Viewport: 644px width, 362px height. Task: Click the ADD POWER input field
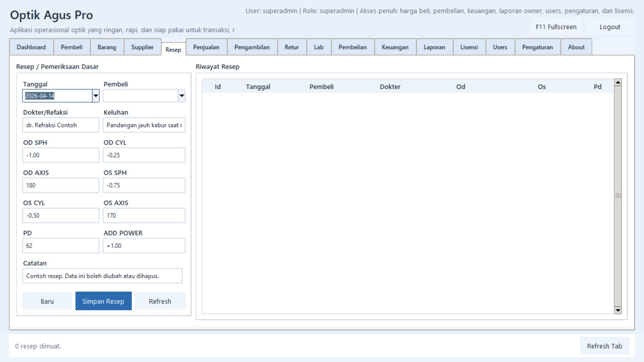coord(144,246)
